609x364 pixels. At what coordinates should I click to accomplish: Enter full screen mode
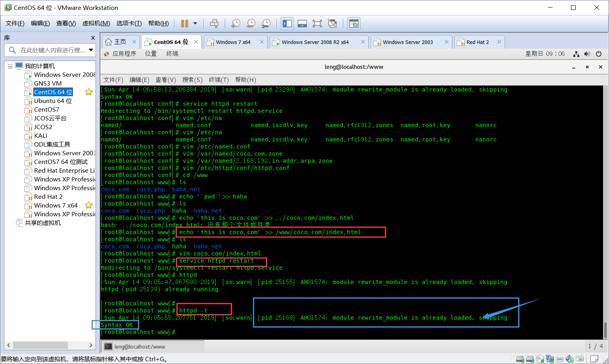[317, 23]
